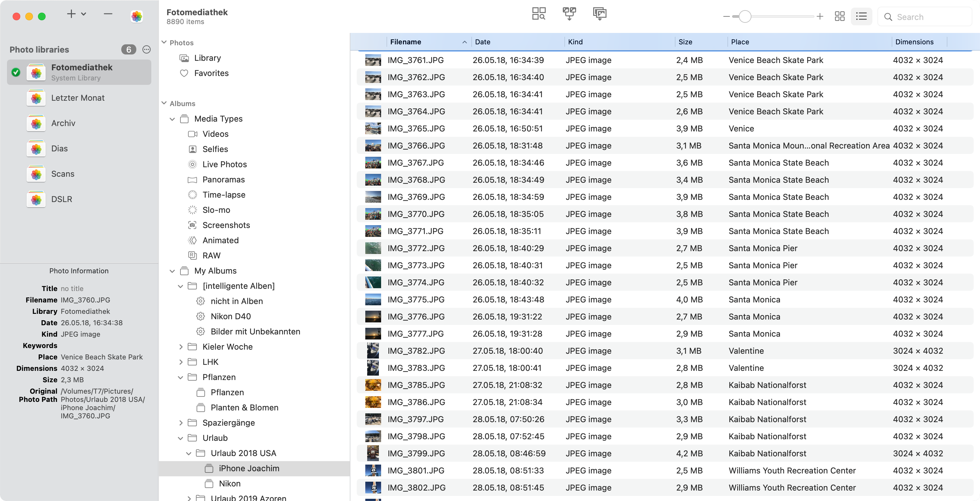This screenshot has width=980, height=501.
Task: Open the Favorites section
Action: pos(211,73)
